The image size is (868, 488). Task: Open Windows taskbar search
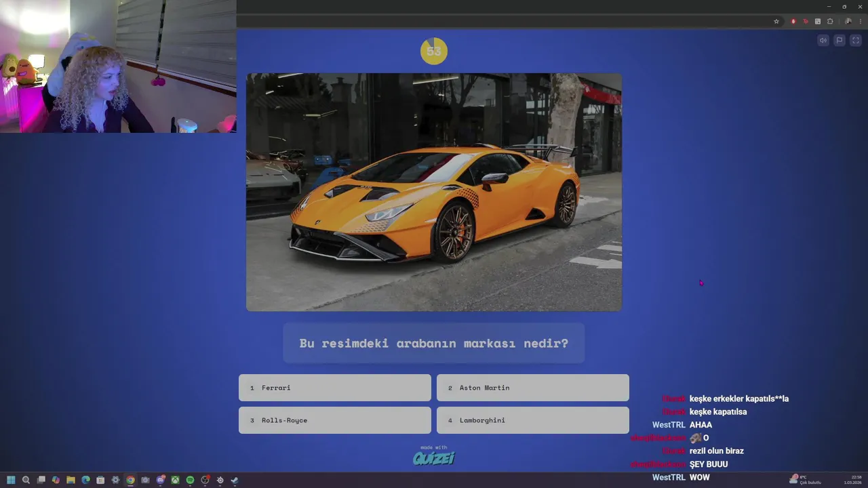[26, 480]
